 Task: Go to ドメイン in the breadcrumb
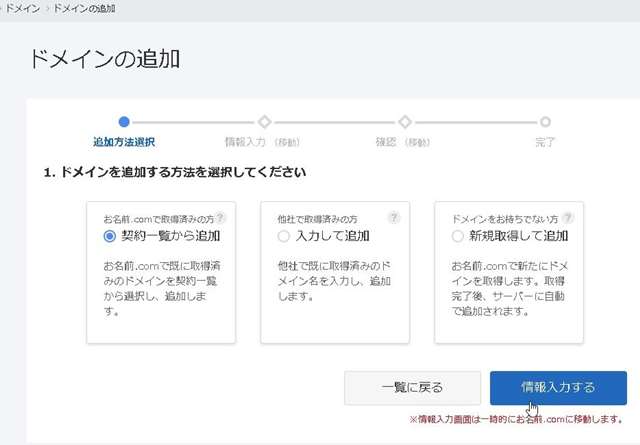(22, 8)
